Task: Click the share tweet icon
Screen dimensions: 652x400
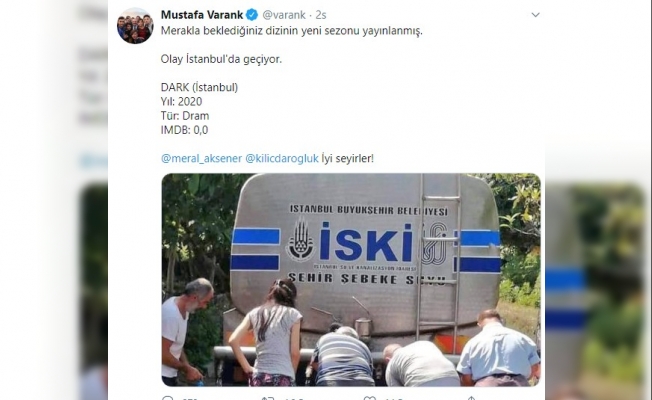Action: [x=471, y=398]
